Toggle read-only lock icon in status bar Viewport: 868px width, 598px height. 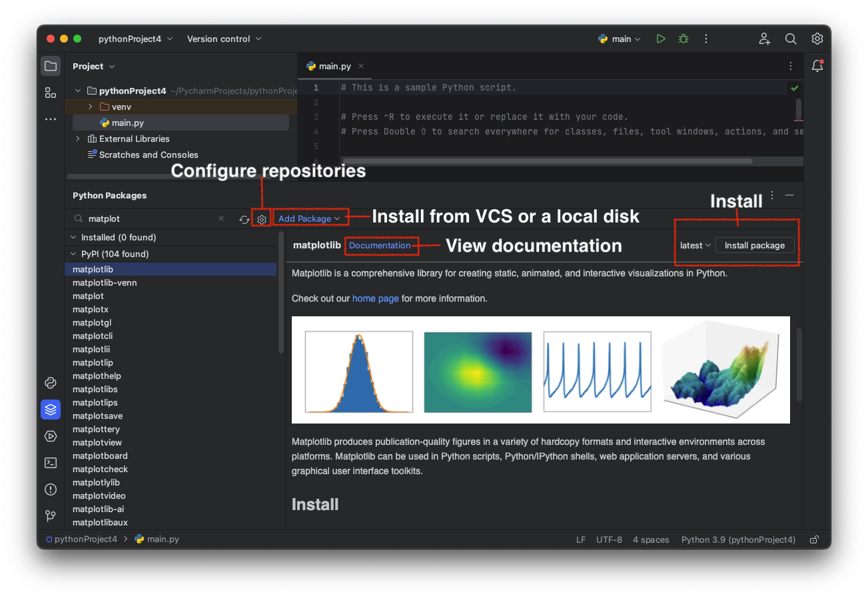tap(814, 539)
